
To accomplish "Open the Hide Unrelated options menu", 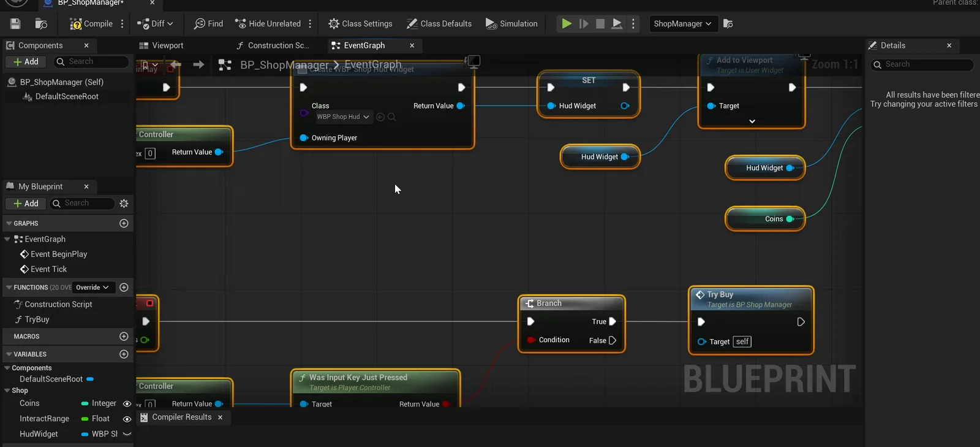I will coord(310,24).
